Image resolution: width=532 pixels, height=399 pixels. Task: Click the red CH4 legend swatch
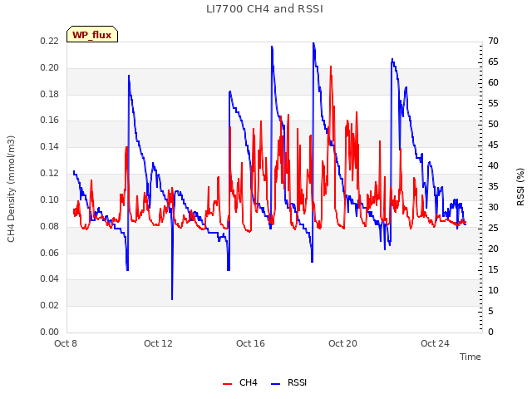227,384
